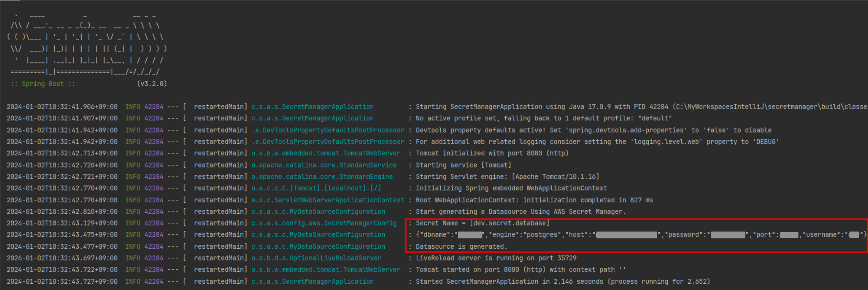This screenshot has height=290, width=868.
Task: Click the "(v3.2.0)" version text
Action: (x=152, y=84)
